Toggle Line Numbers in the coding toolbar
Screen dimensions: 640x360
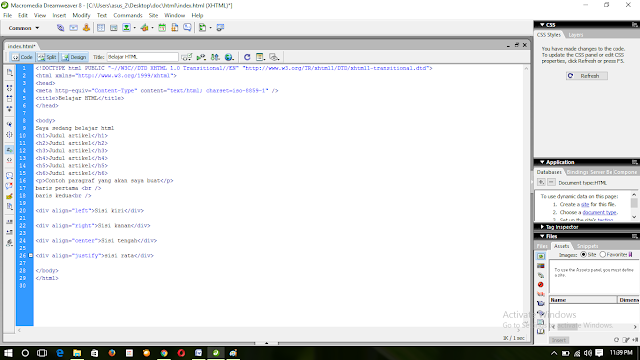coord(9,150)
